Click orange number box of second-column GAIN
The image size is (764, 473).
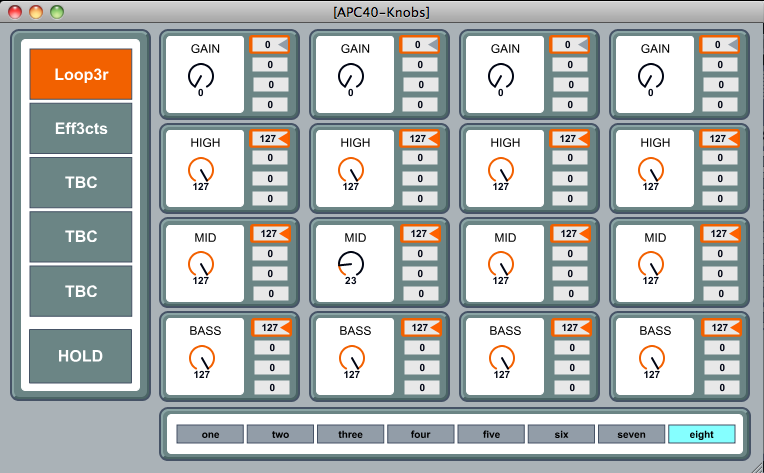(x=420, y=45)
